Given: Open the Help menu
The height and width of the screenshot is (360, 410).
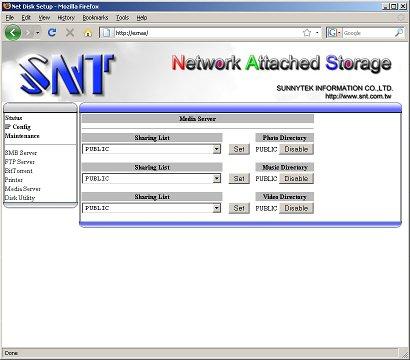Looking at the screenshot, I should [x=142, y=18].
